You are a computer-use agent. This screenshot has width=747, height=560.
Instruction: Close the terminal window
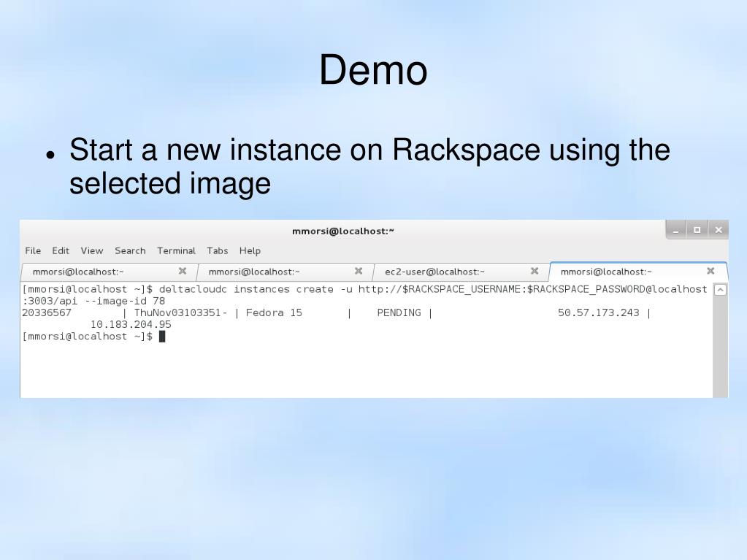tap(719, 230)
